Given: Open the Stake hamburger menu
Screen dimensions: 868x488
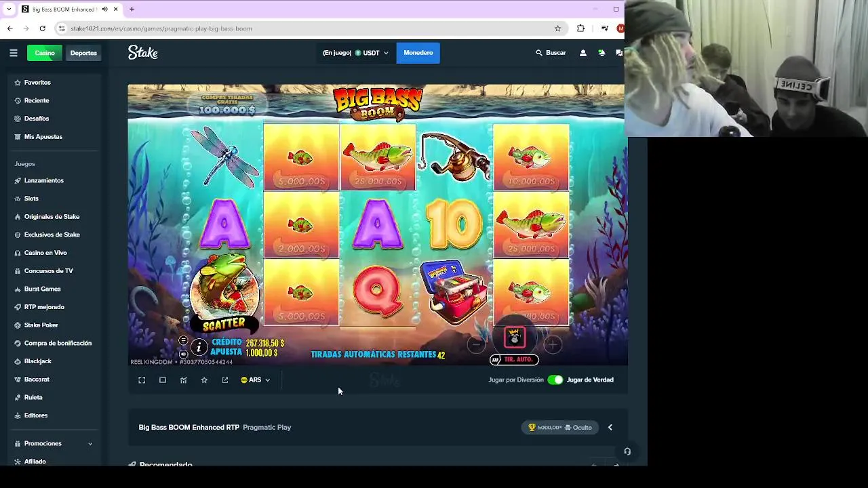Looking at the screenshot, I should click(x=13, y=53).
